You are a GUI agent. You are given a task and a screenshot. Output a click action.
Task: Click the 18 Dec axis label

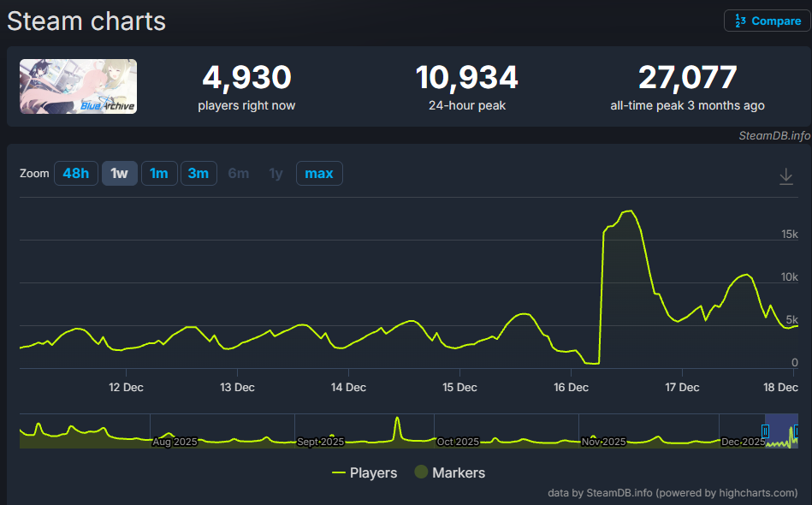click(780, 388)
